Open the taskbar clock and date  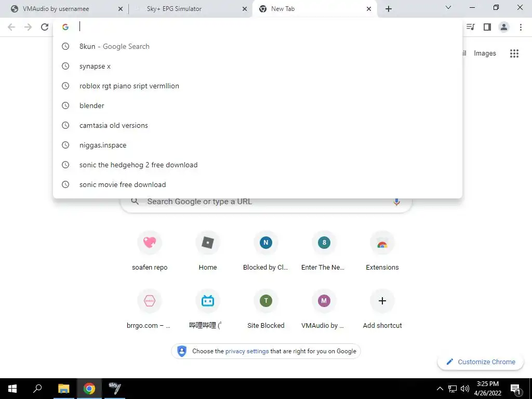coord(487,389)
